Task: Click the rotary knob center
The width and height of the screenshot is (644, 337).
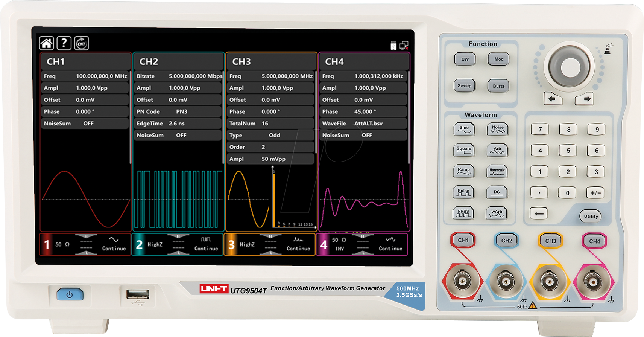Action: [x=571, y=67]
